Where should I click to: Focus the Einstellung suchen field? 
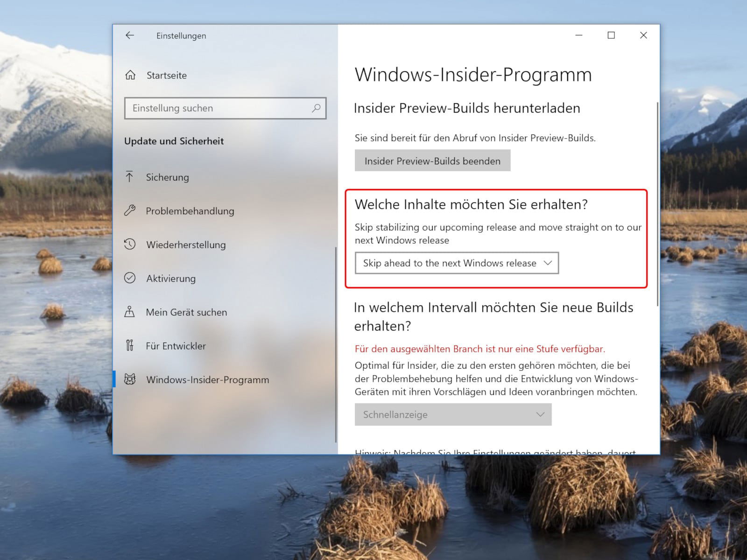point(225,108)
